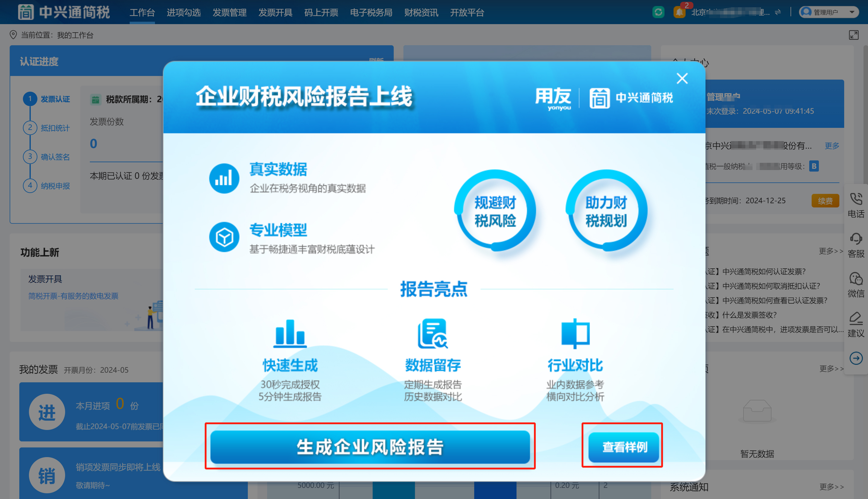Click the fullscreen expand icon

854,35
